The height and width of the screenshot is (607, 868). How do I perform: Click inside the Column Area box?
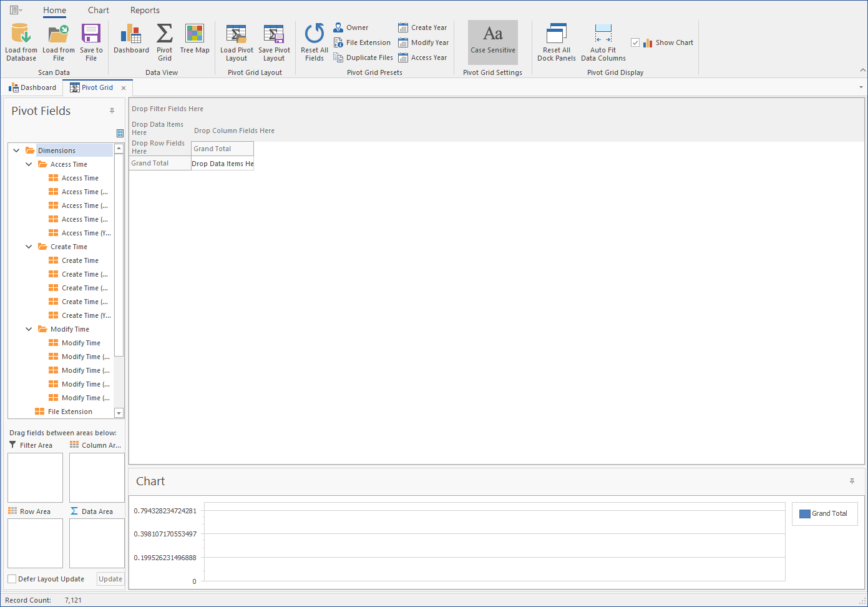97,478
